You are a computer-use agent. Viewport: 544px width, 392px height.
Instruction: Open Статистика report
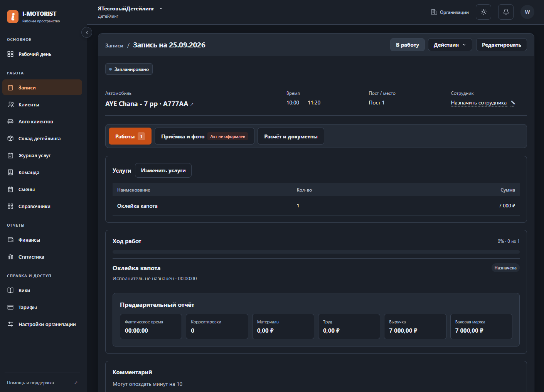click(x=42, y=257)
